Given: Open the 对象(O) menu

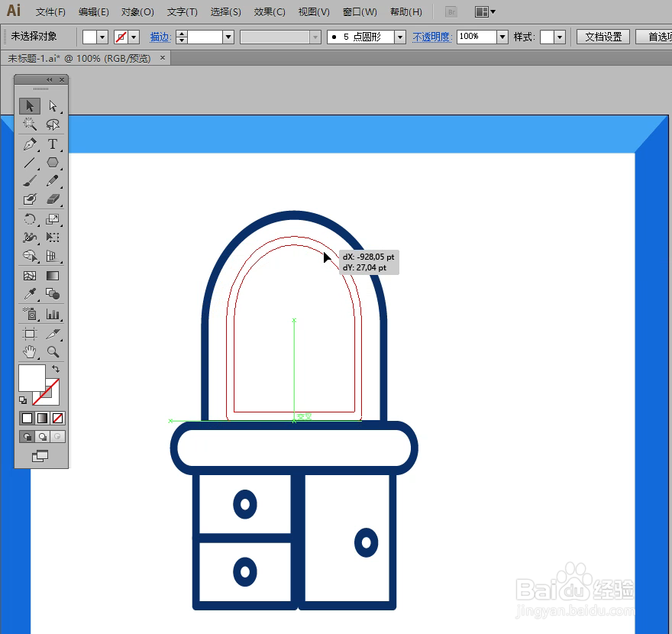Looking at the screenshot, I should [x=137, y=12].
